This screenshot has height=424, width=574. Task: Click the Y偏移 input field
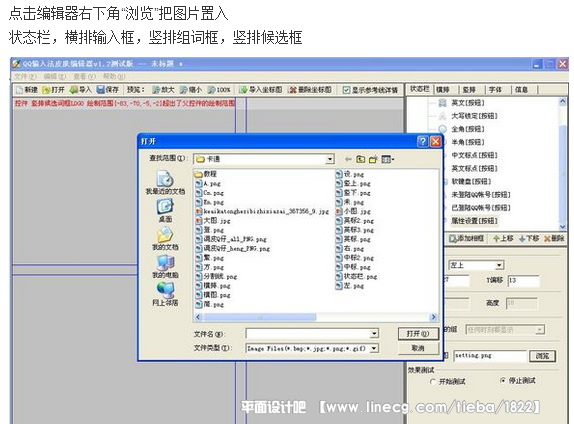523,281
